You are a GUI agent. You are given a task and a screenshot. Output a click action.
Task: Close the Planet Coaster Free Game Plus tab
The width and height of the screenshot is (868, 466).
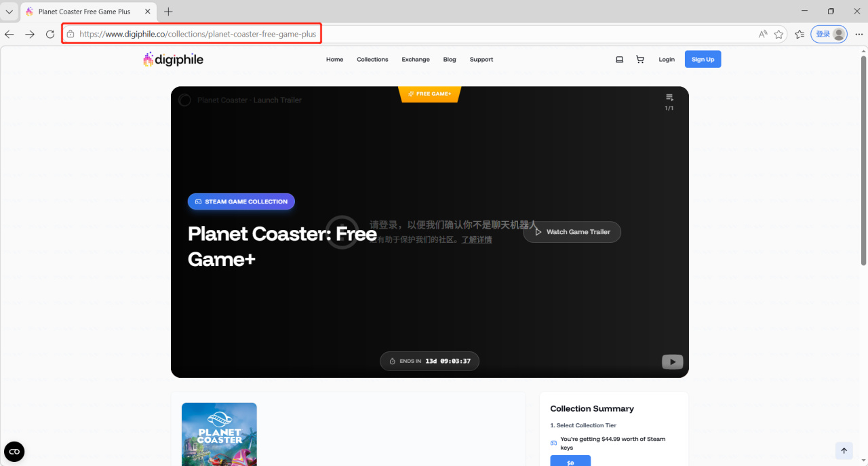pos(148,12)
